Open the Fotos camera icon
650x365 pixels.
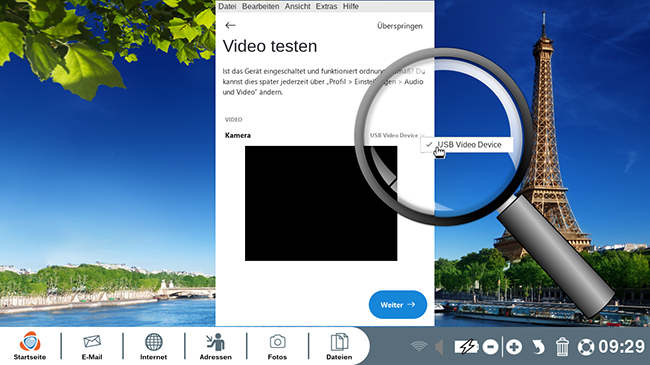[x=277, y=346]
